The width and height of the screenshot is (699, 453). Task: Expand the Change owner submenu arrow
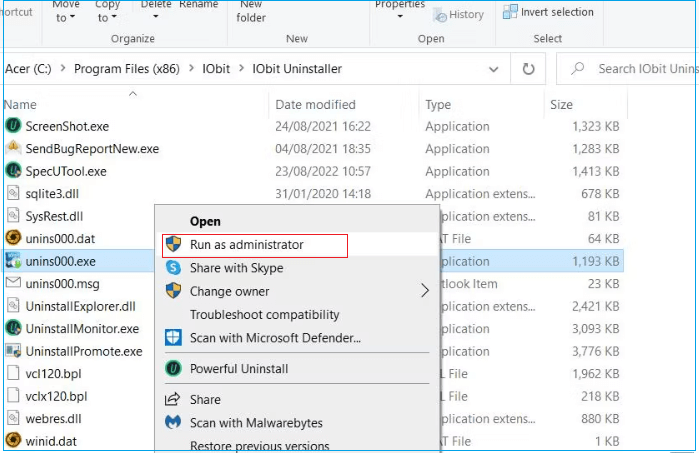point(424,291)
